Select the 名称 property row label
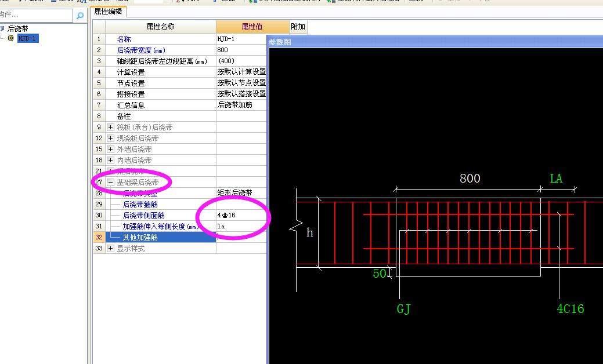Image resolution: width=603 pixels, height=364 pixels. click(x=124, y=39)
